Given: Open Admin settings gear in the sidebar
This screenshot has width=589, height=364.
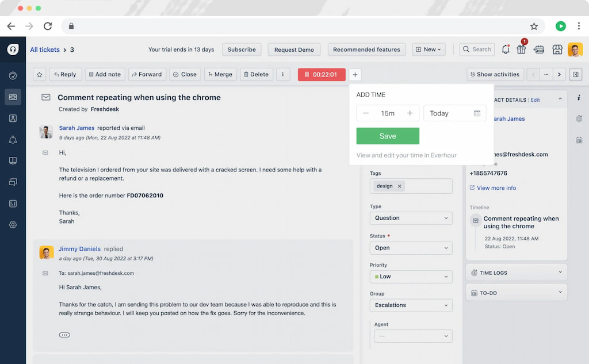Looking at the screenshot, I should point(13,225).
